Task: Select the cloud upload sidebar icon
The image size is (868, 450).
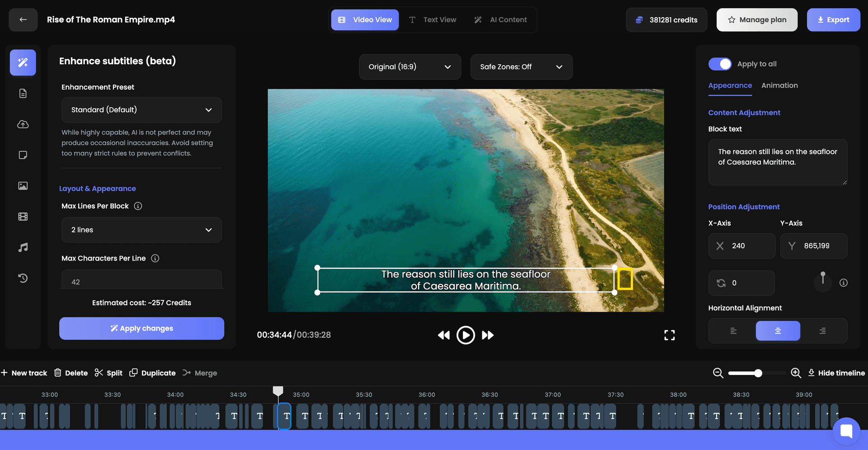Action: click(x=23, y=124)
